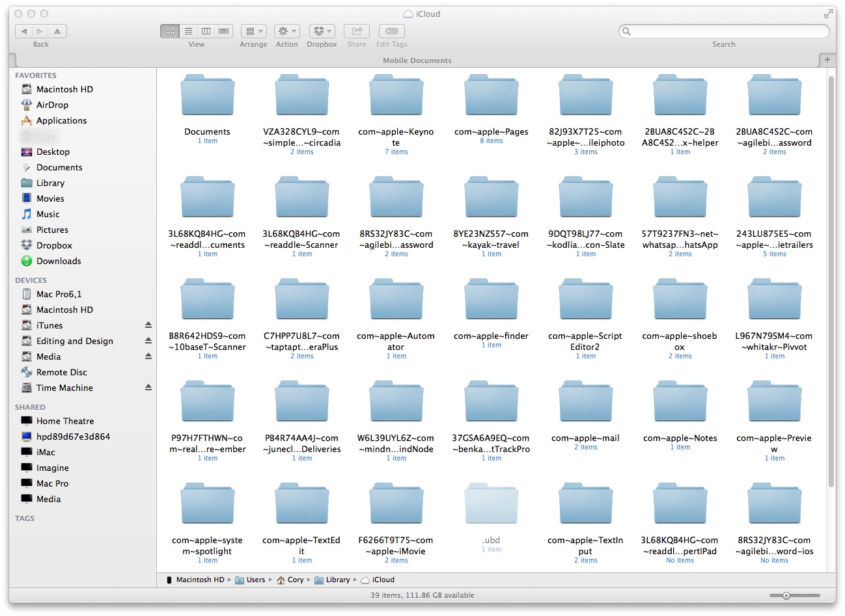Screen dimensions: 845x616
Task: Open Documents in sidebar favorites
Action: [x=59, y=167]
